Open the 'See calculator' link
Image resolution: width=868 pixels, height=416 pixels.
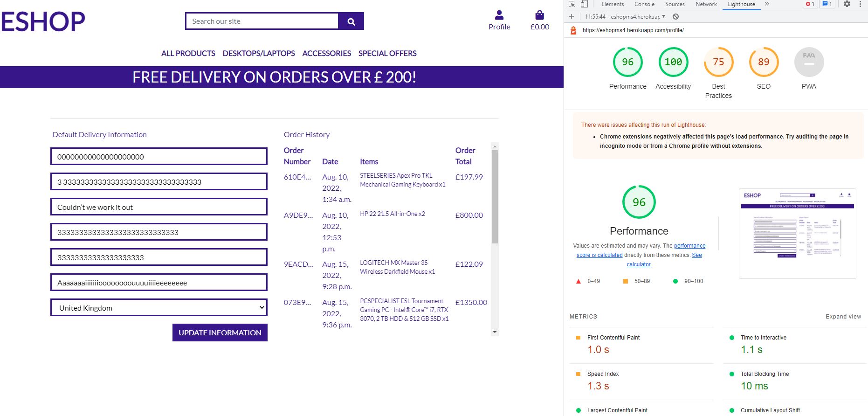639,264
